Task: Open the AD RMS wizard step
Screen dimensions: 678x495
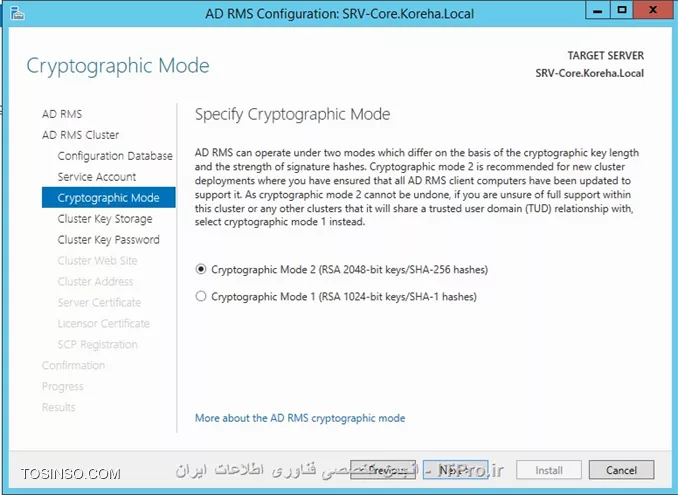Action: 62,114
